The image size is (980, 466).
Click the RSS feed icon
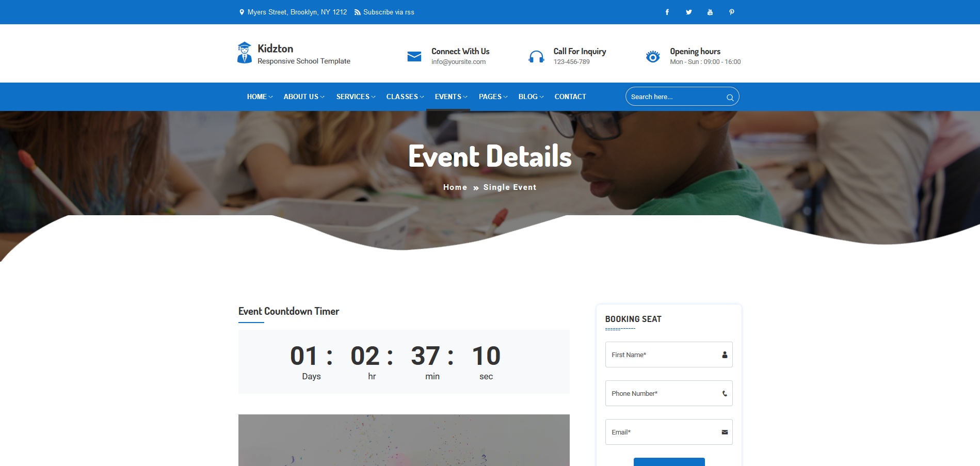pos(357,12)
